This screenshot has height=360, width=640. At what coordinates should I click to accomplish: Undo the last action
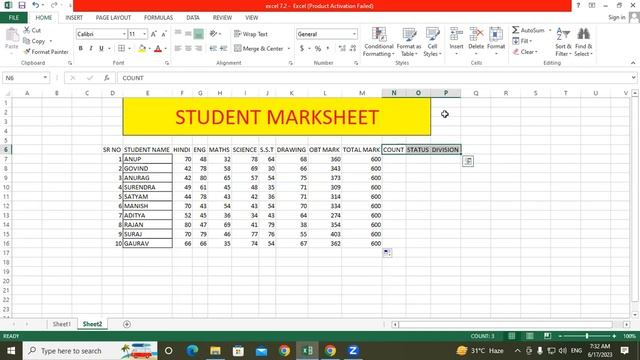pos(36,5)
